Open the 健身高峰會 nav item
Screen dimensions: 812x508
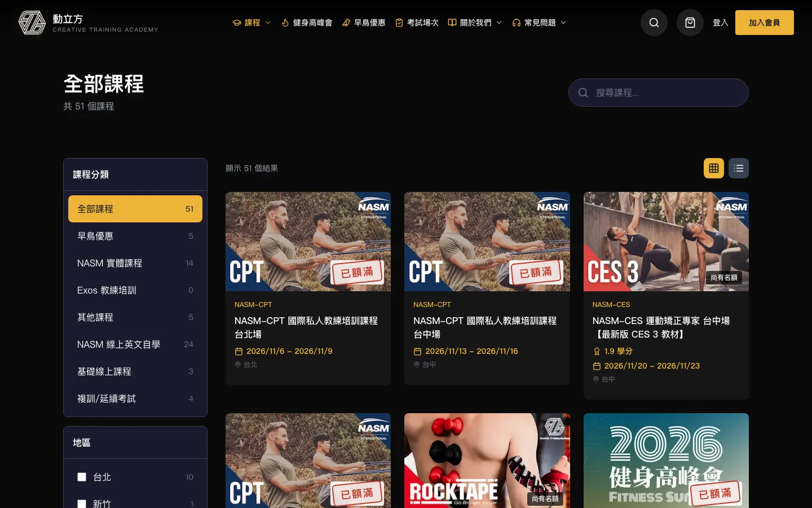307,23
